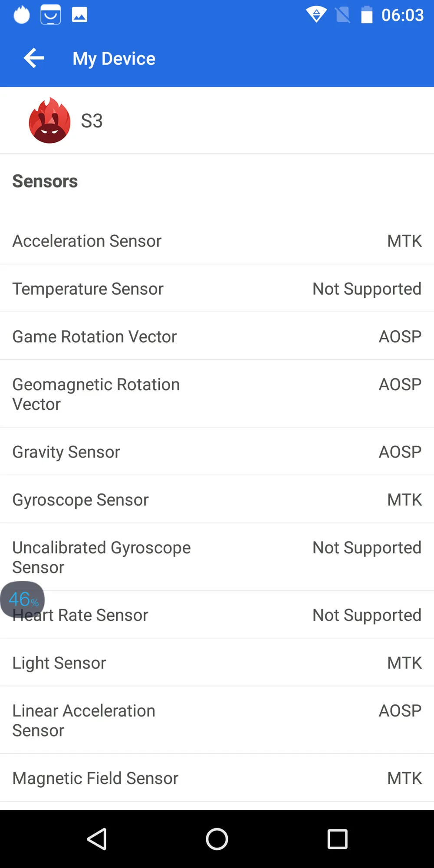Viewport: 434px width, 868px height.
Task: Tap the Android Home circle button
Action: tap(217, 839)
